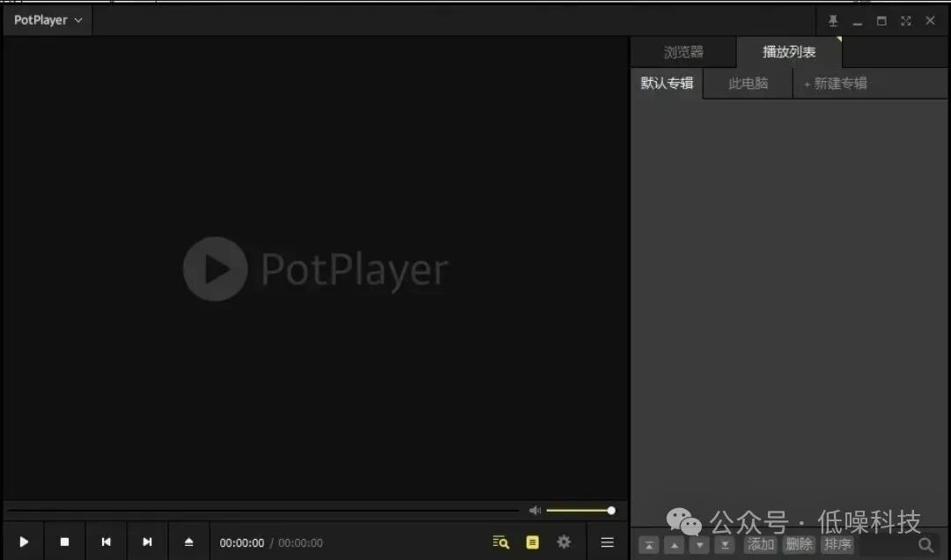Screen dimensions: 951x560
Task: Open subtitles with the yellow subtitle icon
Action: point(532,542)
